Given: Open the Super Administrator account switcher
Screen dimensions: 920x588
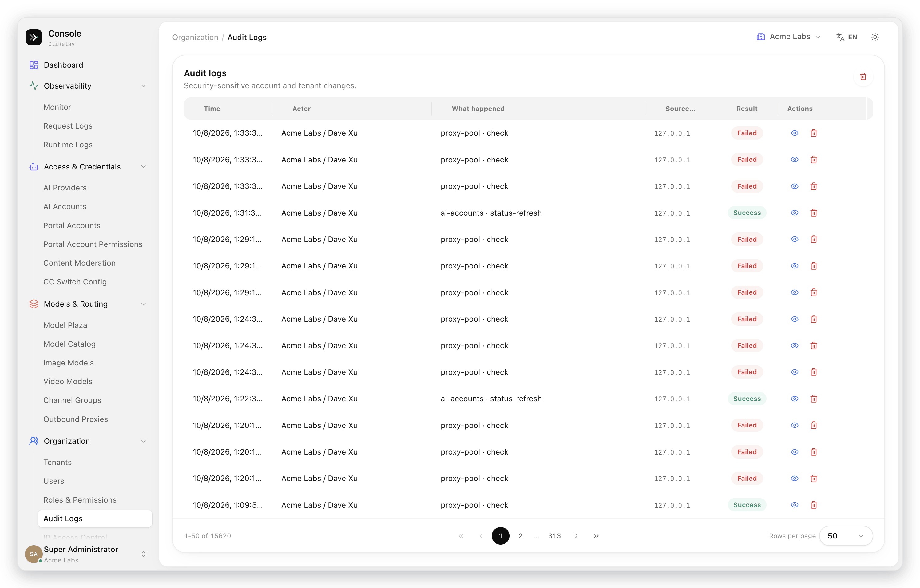Looking at the screenshot, I should tap(143, 554).
